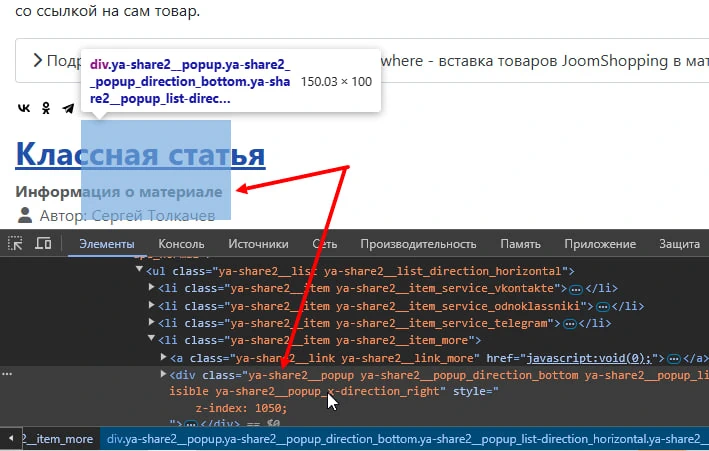Click ya-share2__popup_x-direction_right class text
Image resolution: width=709 pixels, height=451 pixels.
click(x=327, y=391)
